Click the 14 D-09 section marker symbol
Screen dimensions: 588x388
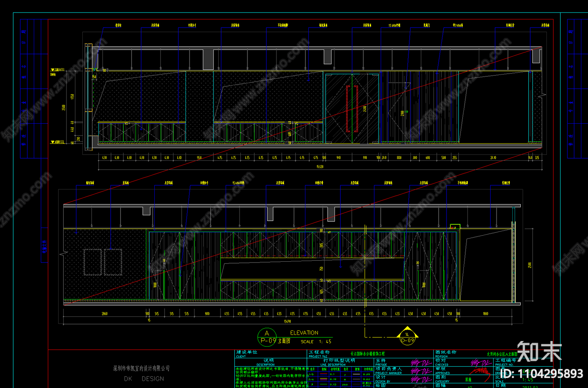pos(407,336)
